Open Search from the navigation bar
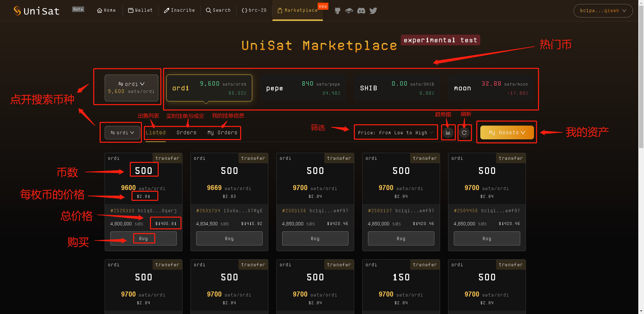The width and height of the screenshot is (644, 314). click(218, 10)
